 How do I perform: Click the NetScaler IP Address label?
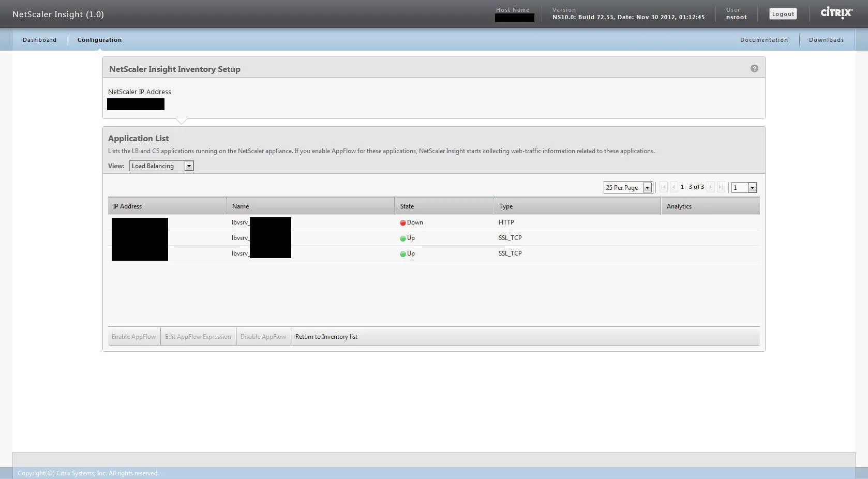pos(140,92)
